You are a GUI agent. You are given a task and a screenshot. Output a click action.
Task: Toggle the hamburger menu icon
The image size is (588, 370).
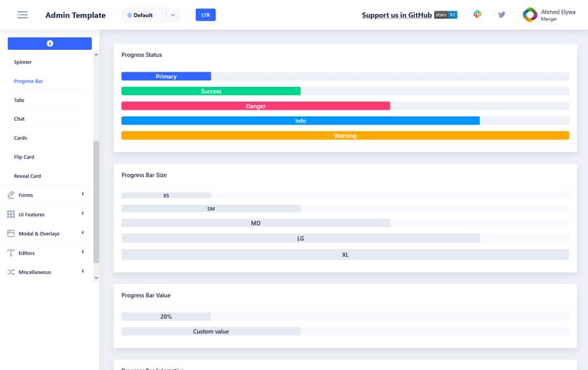click(23, 14)
